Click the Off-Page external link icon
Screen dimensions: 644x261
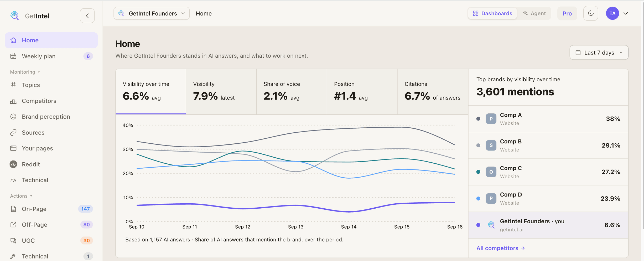click(x=13, y=225)
